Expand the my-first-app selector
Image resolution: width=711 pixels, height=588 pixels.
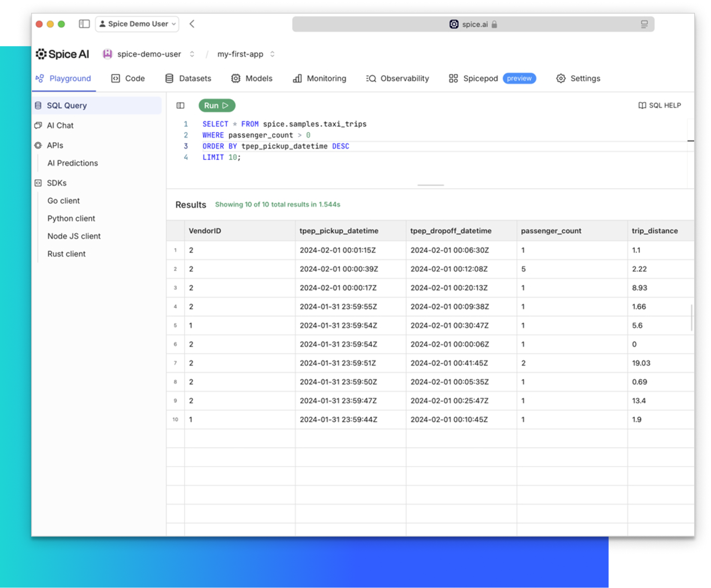point(272,54)
